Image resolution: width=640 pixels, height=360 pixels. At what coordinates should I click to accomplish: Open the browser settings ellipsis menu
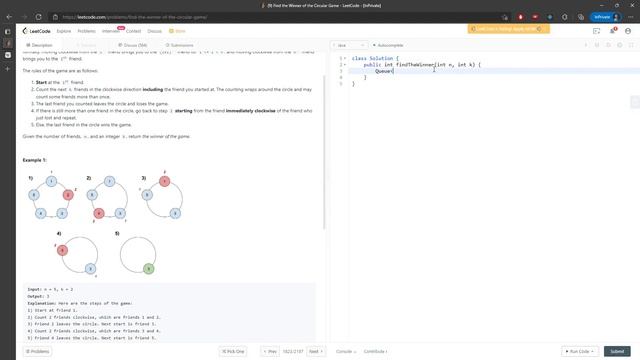(x=631, y=17)
